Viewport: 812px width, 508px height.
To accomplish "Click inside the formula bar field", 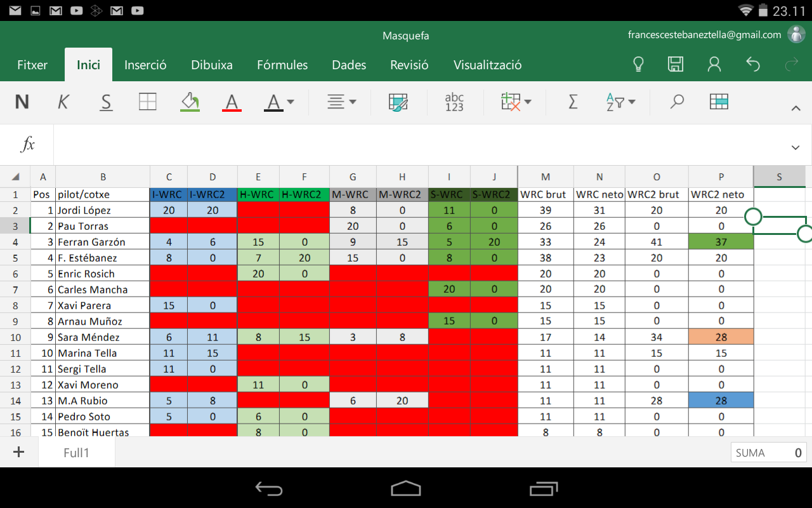I will point(419,145).
